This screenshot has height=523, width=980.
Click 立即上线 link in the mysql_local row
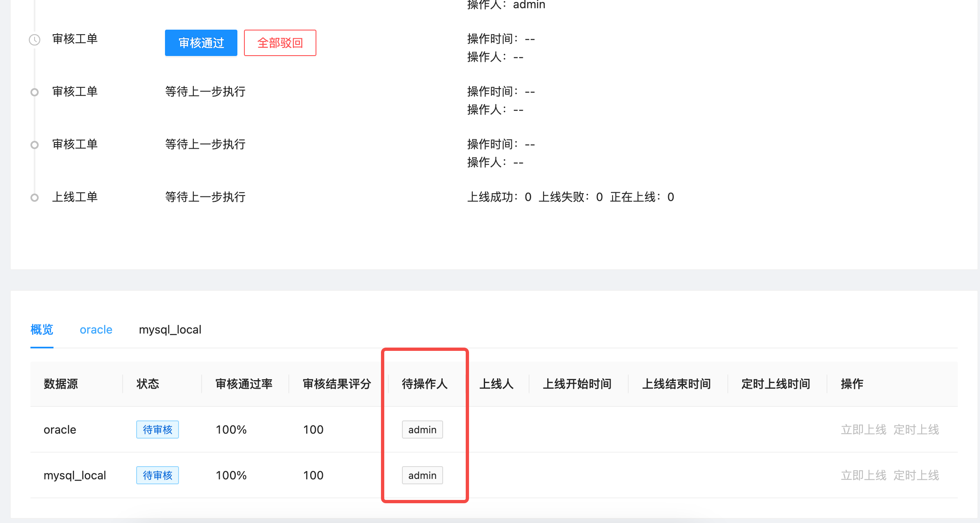[x=863, y=475]
